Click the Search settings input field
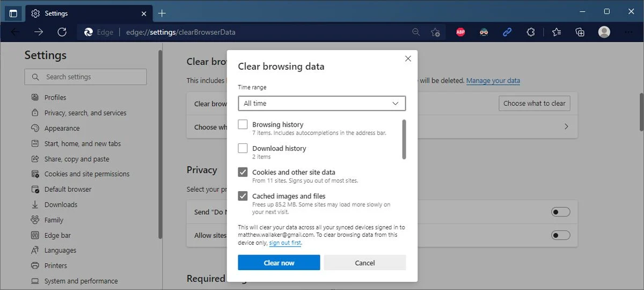The width and height of the screenshot is (644, 290). pyautogui.click(x=85, y=77)
